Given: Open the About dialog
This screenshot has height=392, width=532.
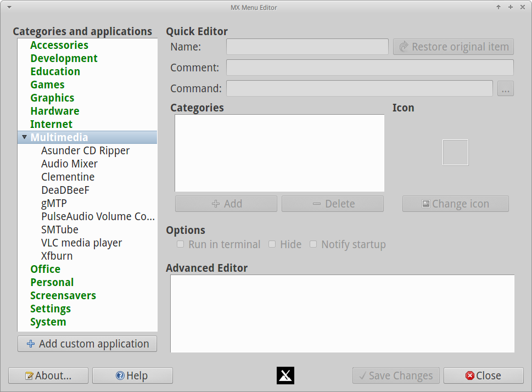Looking at the screenshot, I should coord(48,376).
